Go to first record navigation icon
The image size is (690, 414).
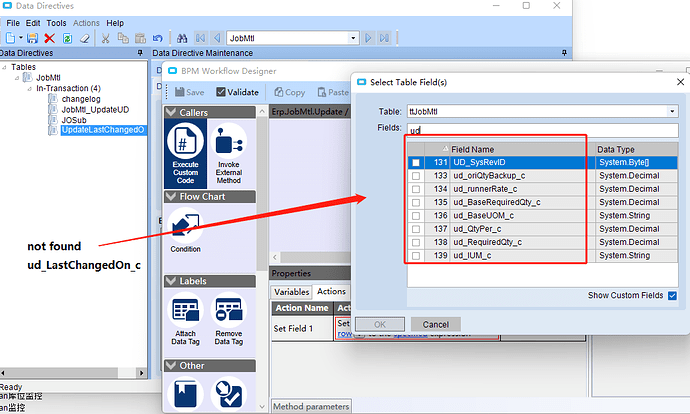coord(200,38)
